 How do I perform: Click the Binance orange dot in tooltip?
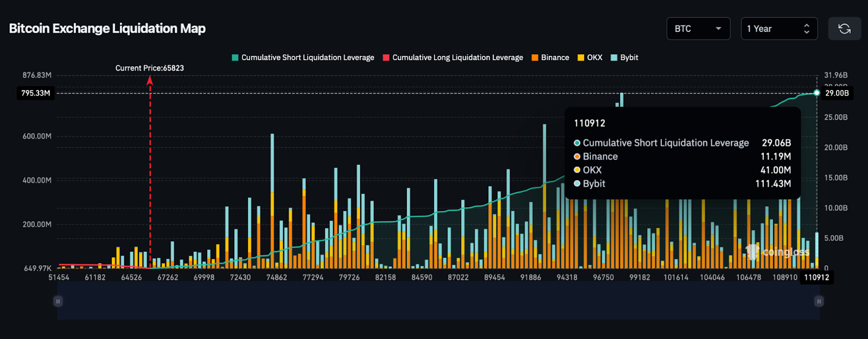(x=577, y=157)
